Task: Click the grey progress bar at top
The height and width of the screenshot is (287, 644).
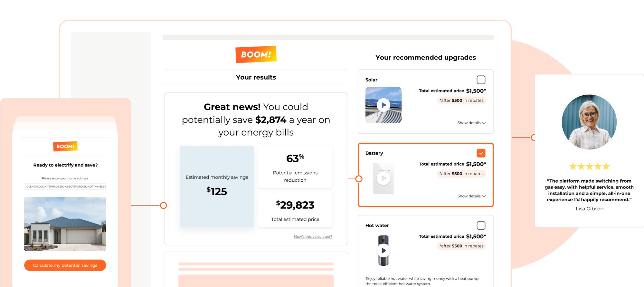Action: pos(328,37)
